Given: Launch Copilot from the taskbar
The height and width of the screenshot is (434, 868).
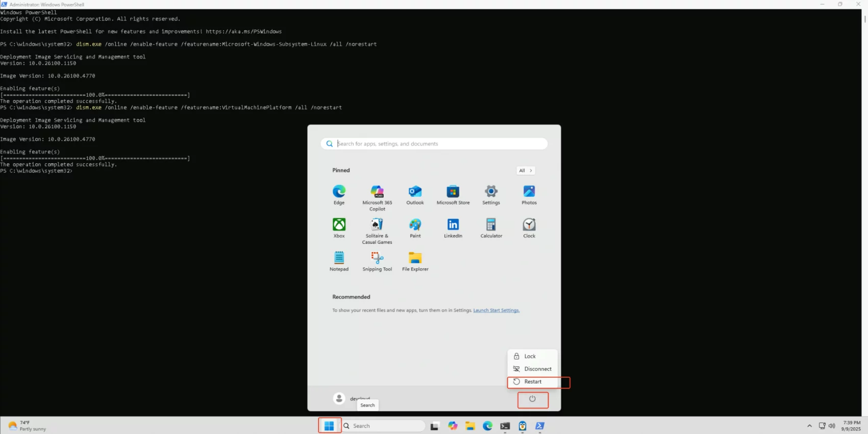Looking at the screenshot, I should (453, 426).
